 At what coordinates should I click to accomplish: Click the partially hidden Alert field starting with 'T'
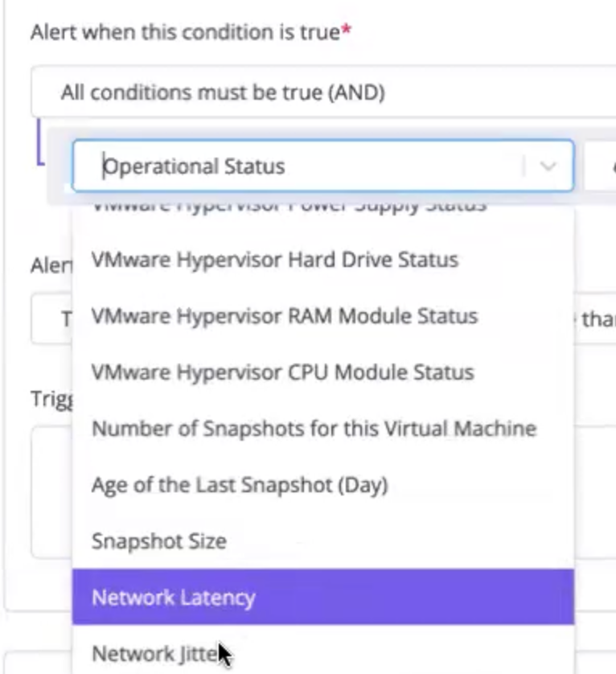point(51,319)
